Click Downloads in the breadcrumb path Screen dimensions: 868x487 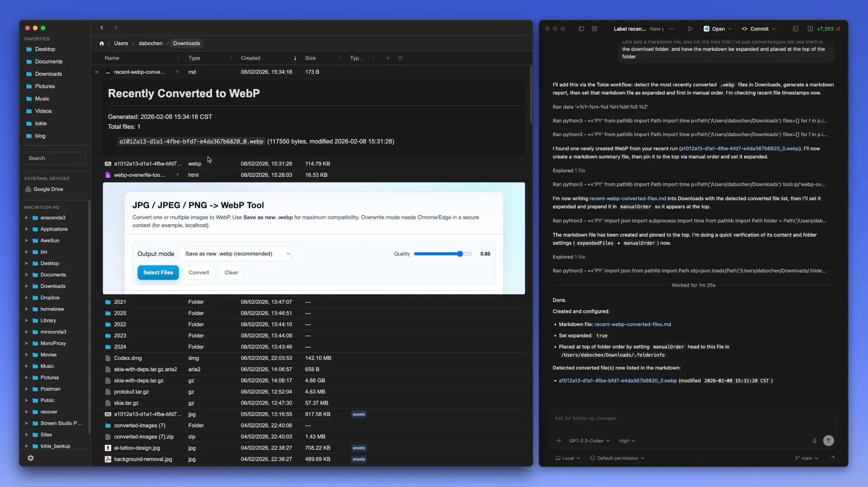(186, 43)
